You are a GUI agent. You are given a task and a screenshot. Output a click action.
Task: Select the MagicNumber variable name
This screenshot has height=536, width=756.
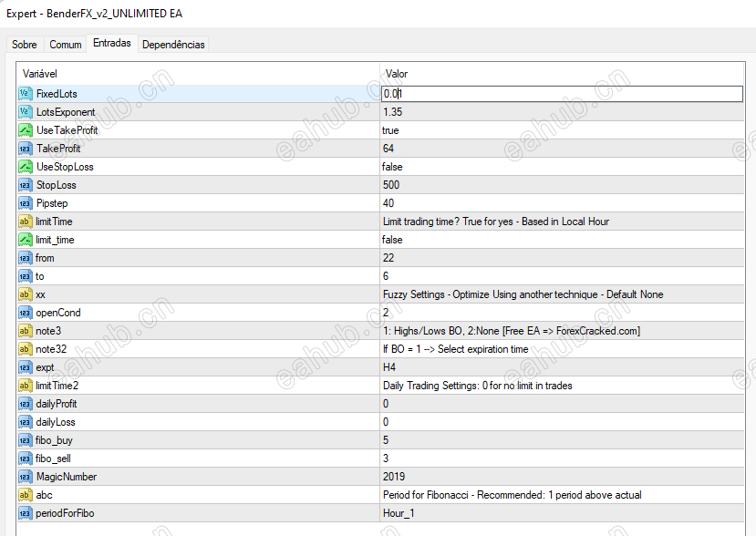coord(67,477)
